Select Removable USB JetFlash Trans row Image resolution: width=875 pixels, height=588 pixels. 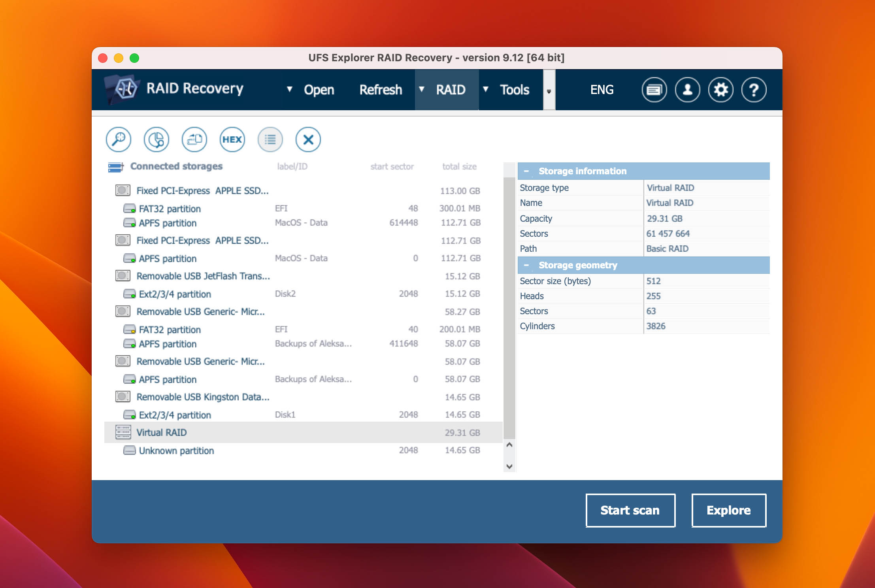(303, 276)
